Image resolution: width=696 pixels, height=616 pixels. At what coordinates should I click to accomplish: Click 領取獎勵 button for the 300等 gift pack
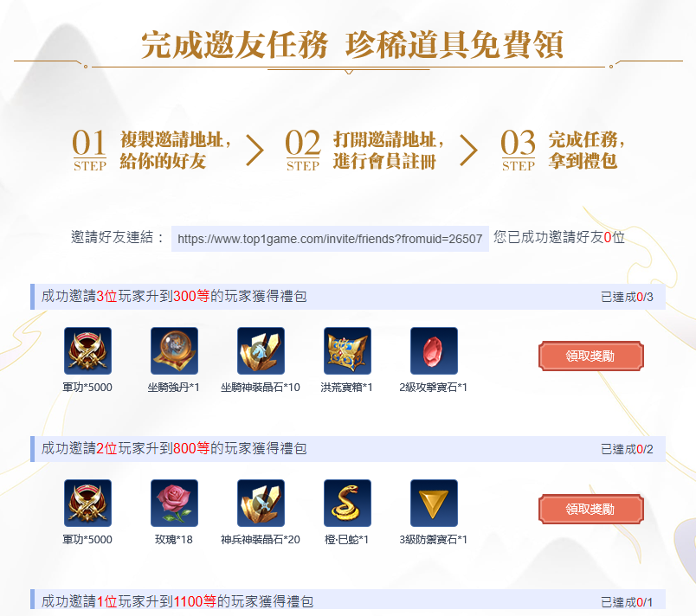[590, 356]
